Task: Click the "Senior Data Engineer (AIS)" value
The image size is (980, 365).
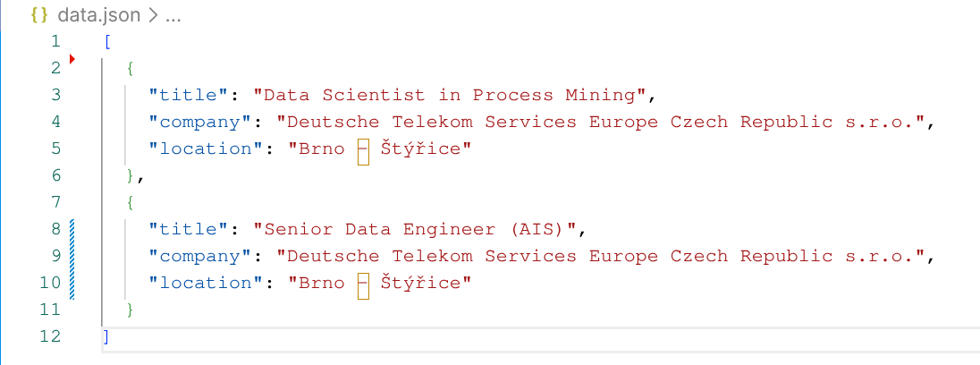Action: pos(415,229)
